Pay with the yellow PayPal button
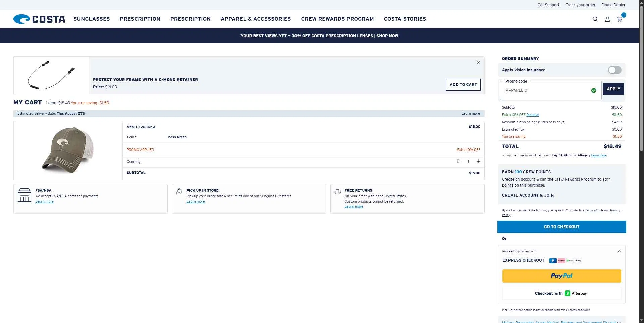The width and height of the screenshot is (644, 323). coord(562,276)
